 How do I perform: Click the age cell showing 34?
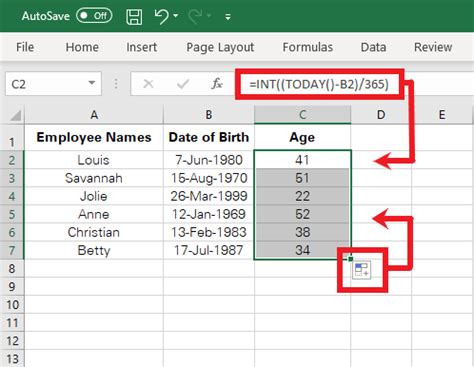[302, 250]
